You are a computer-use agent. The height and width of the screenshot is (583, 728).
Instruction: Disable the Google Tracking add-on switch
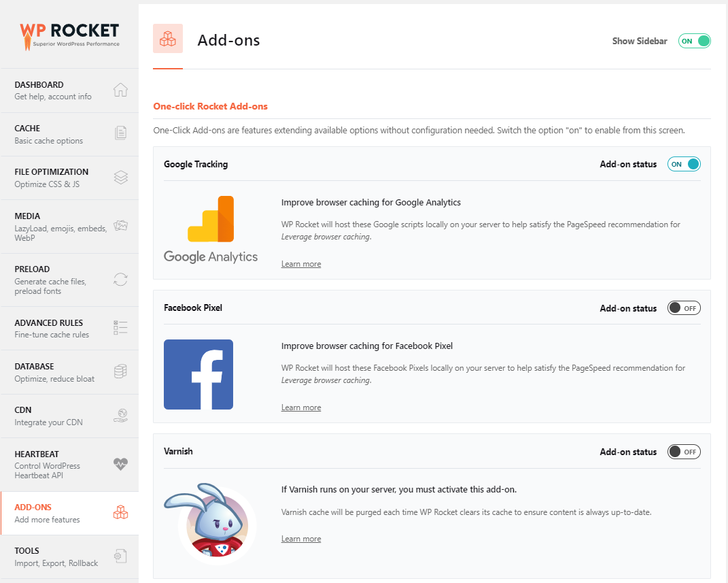click(684, 164)
